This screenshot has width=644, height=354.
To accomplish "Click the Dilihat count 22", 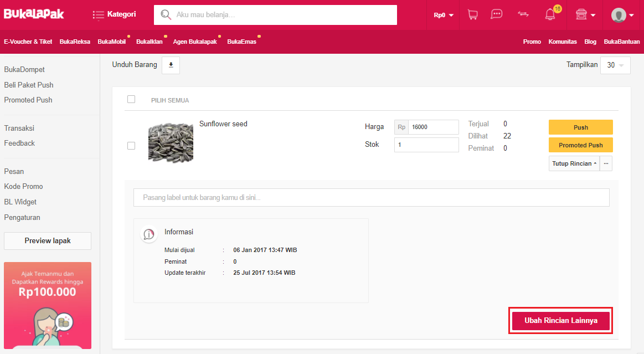I will point(507,136).
